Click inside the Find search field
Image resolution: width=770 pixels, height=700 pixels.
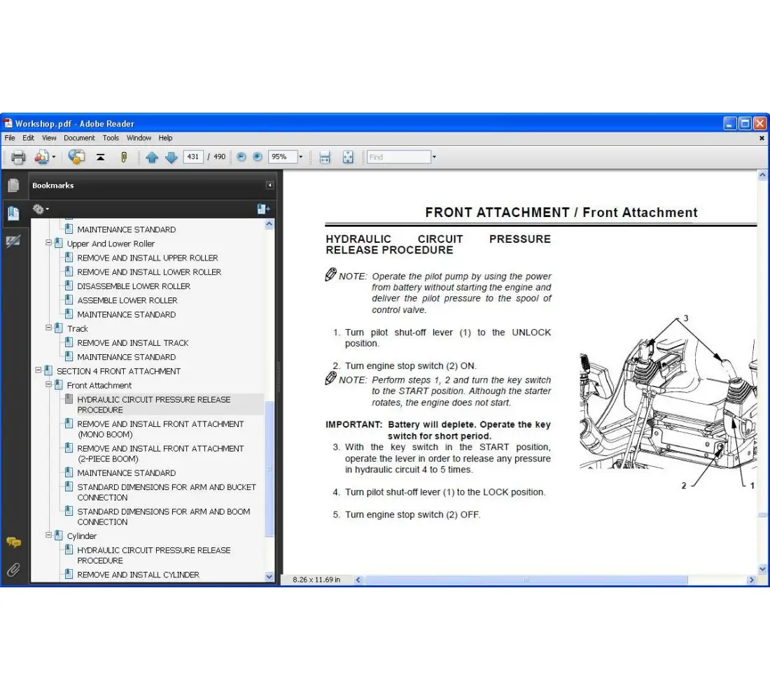(x=399, y=157)
